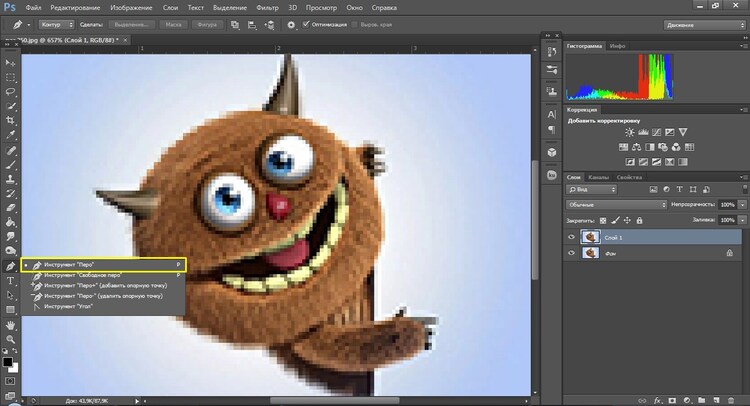This screenshot has width=750, height=406.
Task: Toggle layer filtering switch
Action: (x=744, y=189)
